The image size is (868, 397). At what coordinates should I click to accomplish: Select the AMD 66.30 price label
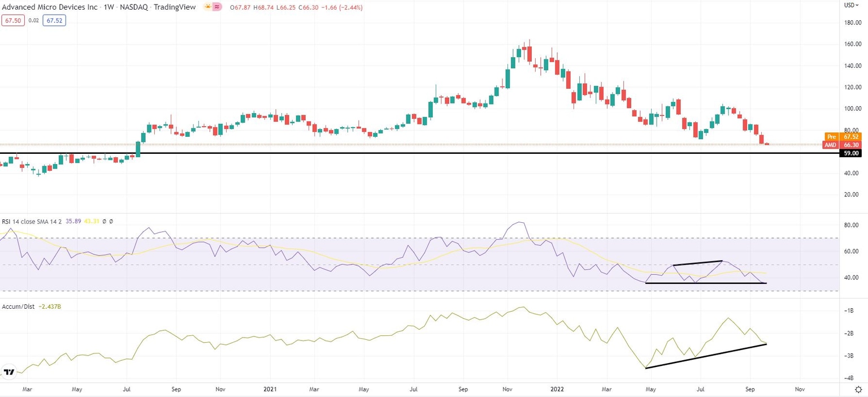(x=847, y=145)
